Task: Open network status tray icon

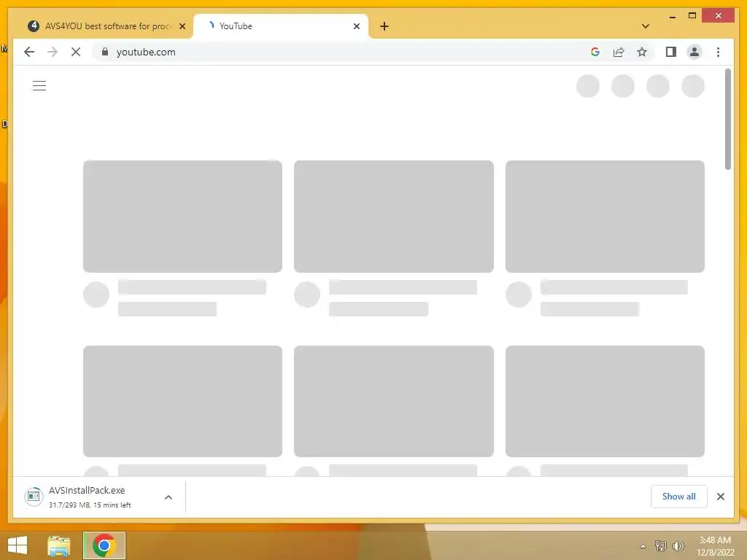Action: pos(660,546)
